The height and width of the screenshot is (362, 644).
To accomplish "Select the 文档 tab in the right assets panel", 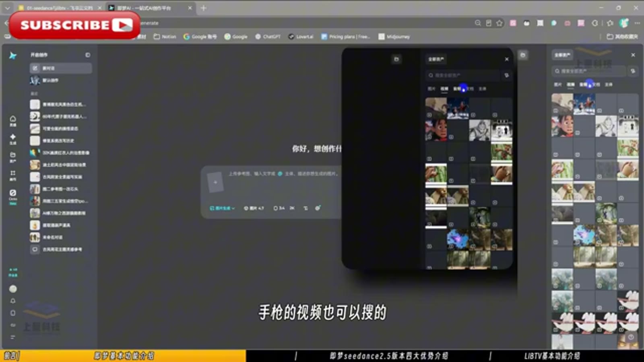I will [x=596, y=84].
